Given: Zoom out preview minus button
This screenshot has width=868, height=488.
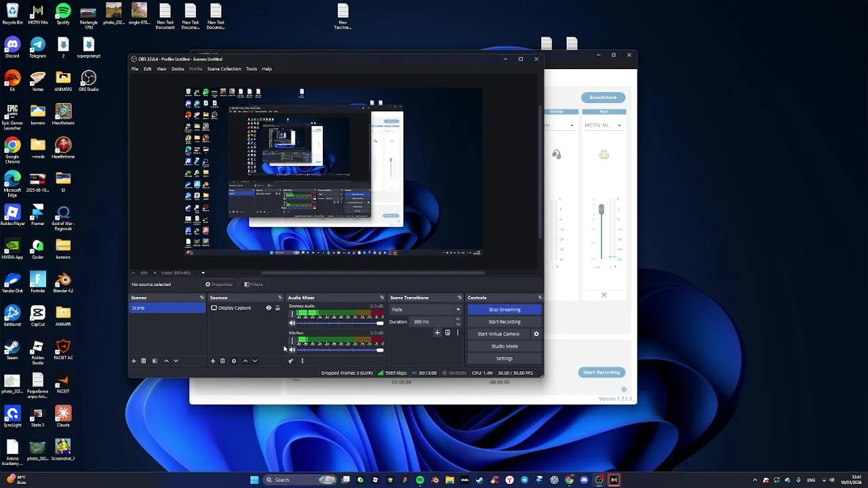Looking at the screenshot, I should click(x=134, y=272).
